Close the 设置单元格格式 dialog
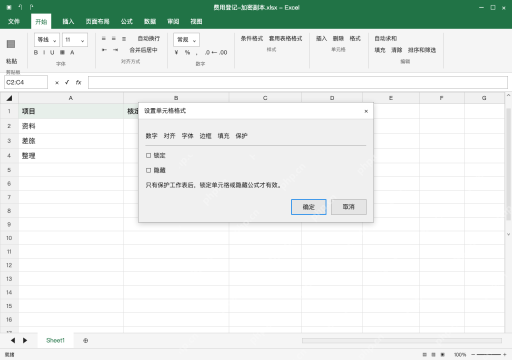This screenshot has height=360, width=512. (366, 111)
